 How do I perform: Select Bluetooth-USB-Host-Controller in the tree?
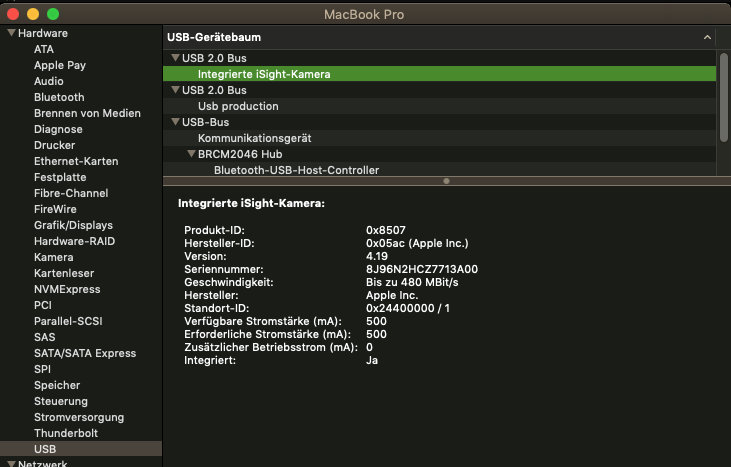coord(296,170)
